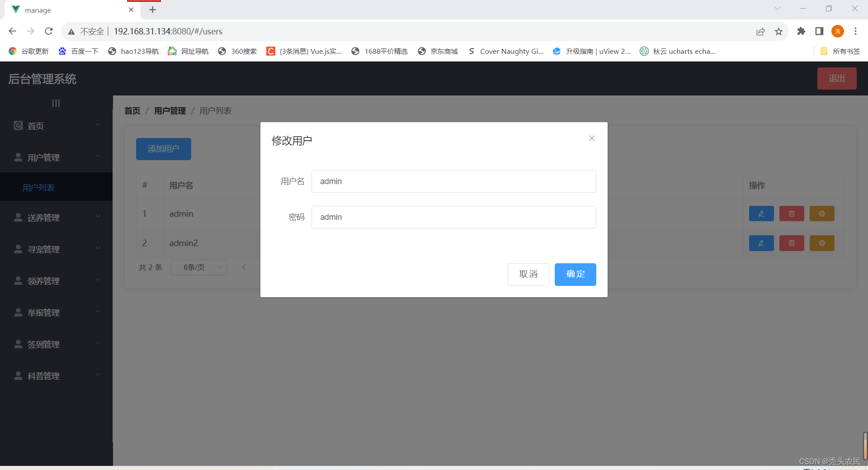Click the delete trash icon for admin row

tap(792, 214)
